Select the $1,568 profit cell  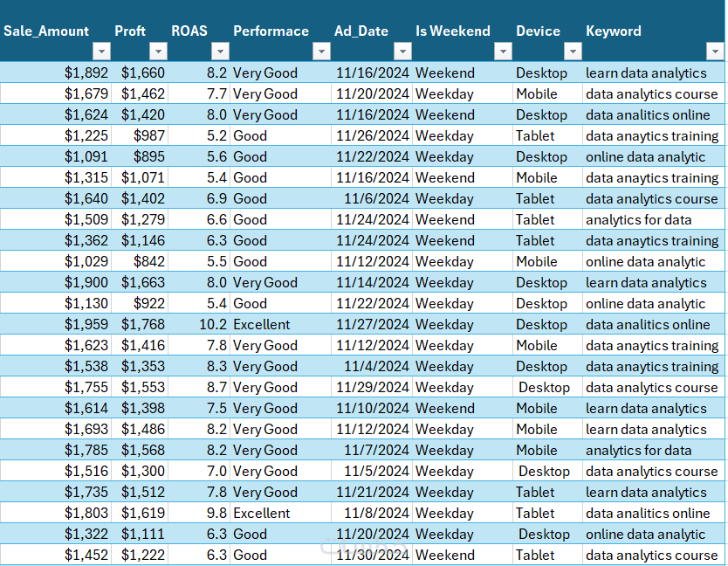coord(140,450)
